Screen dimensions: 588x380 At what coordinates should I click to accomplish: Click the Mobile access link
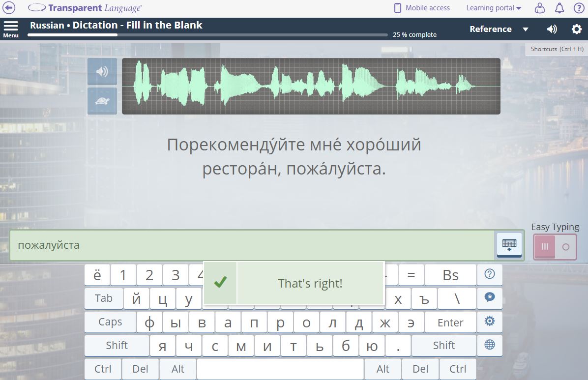(422, 8)
